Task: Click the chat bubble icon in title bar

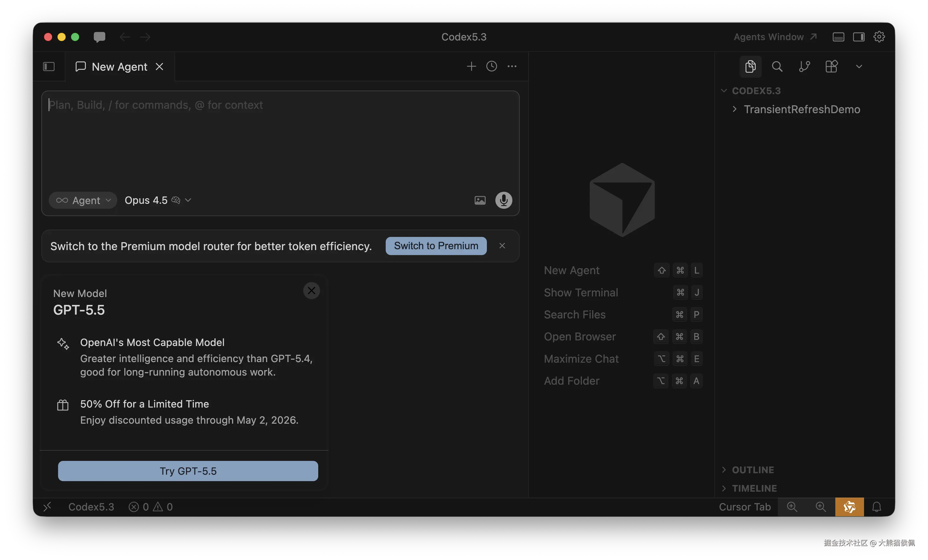Action: coord(99,37)
